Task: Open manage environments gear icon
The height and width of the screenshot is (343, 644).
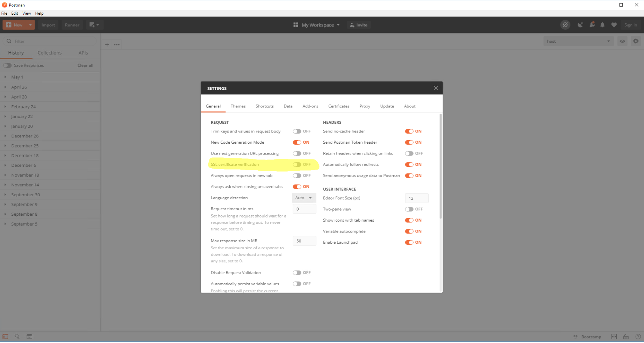Action: [x=636, y=41]
